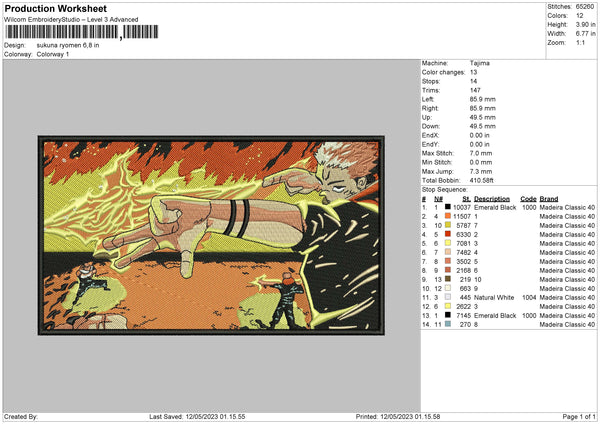Choose the peach swatch with 7482 stitches
The height and width of the screenshot is (424, 600).
447,252
